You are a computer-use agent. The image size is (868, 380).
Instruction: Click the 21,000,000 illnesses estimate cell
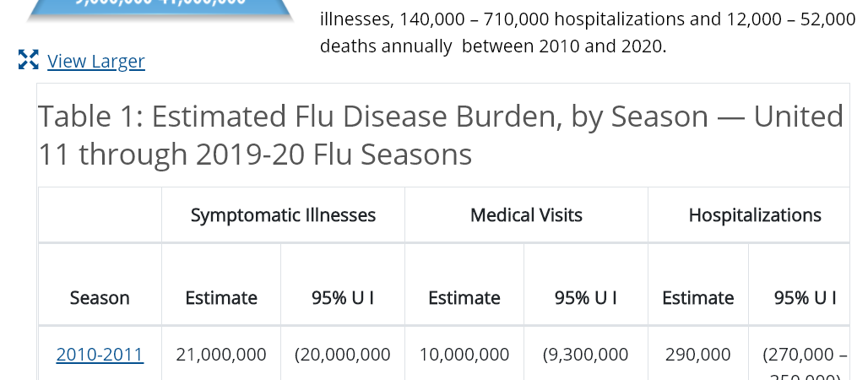pyautogui.click(x=221, y=355)
